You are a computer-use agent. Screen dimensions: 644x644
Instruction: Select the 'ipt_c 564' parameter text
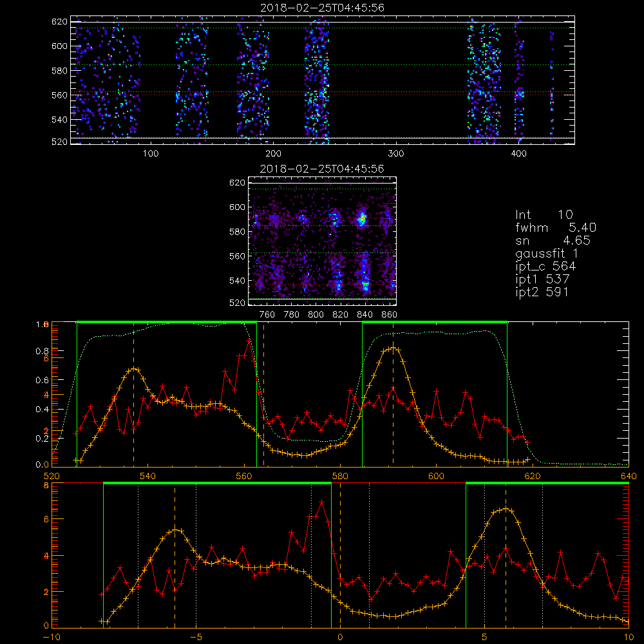[546, 267]
